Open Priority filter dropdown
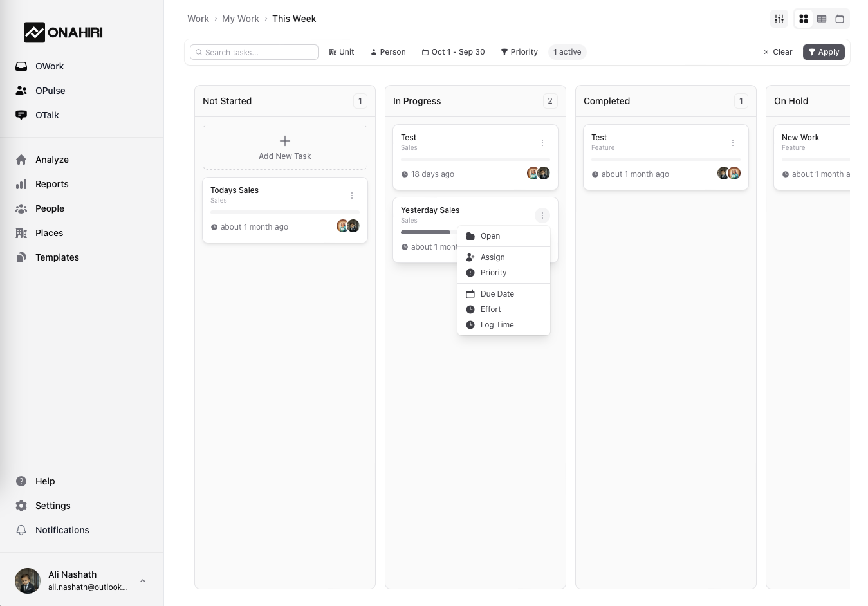Image resolution: width=868 pixels, height=606 pixels. pos(519,52)
